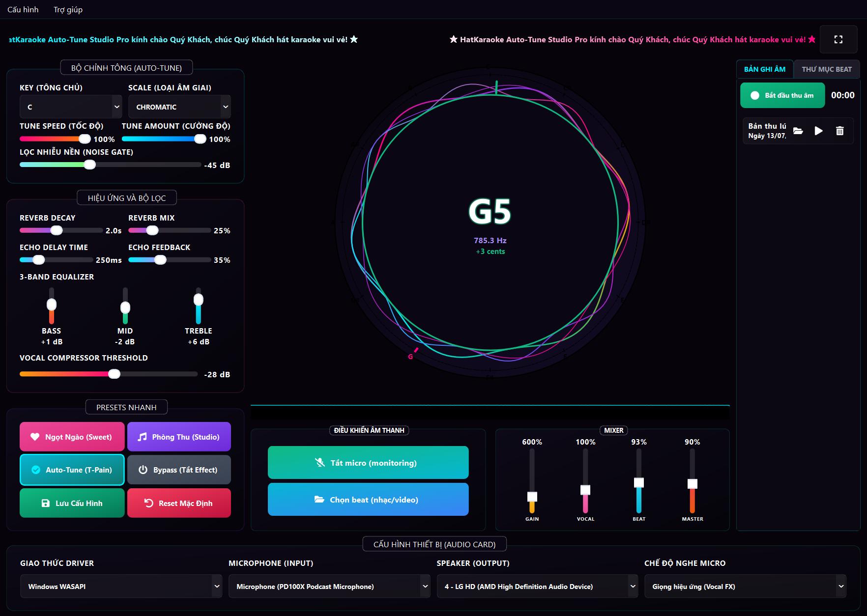
Task: Adjust the Echo Delay Time slider
Action: tap(56, 260)
